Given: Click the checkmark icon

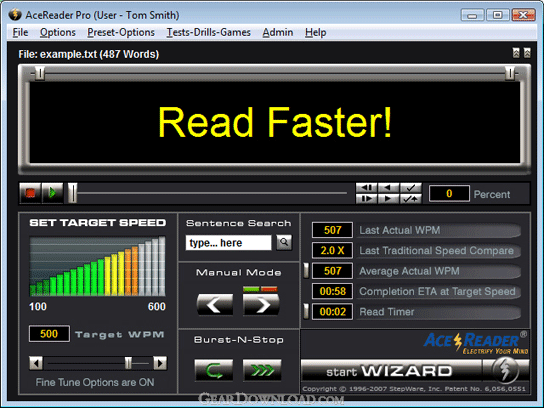Looking at the screenshot, I should coord(410,188).
